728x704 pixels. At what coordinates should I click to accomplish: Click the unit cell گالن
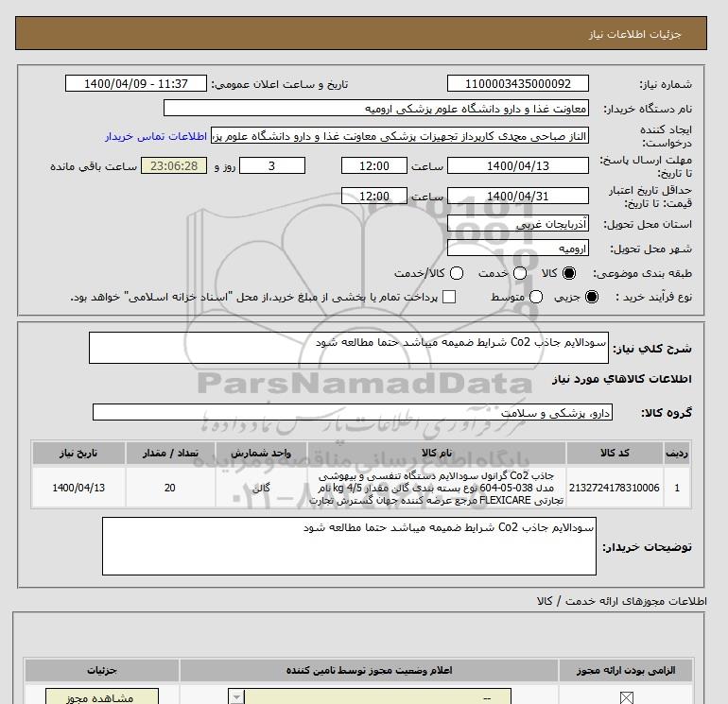coord(261,488)
